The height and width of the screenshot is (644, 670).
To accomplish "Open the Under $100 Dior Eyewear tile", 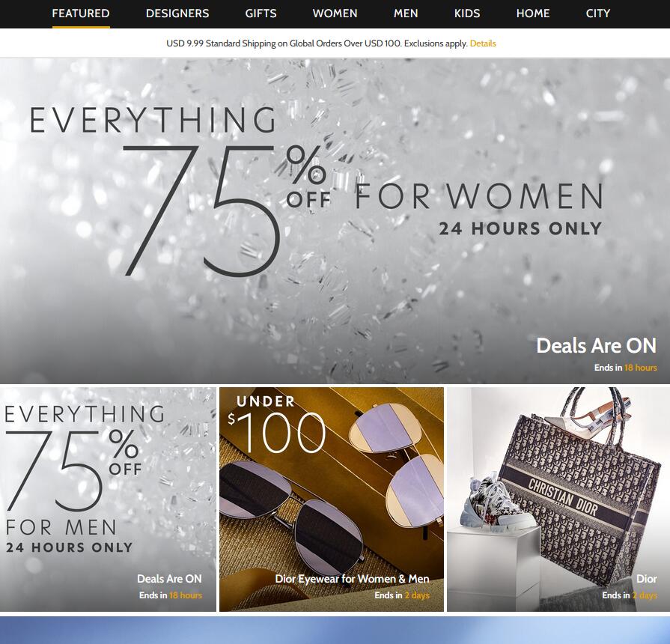I will (332, 499).
